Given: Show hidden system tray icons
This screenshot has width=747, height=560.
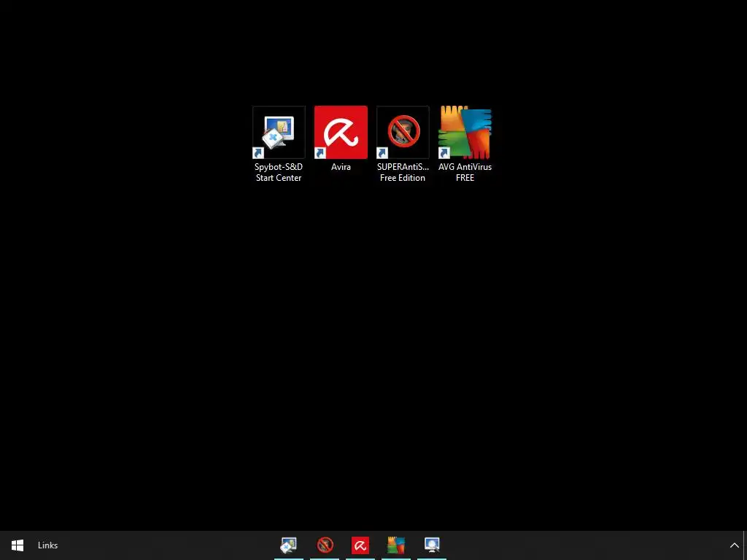Looking at the screenshot, I should [734, 545].
